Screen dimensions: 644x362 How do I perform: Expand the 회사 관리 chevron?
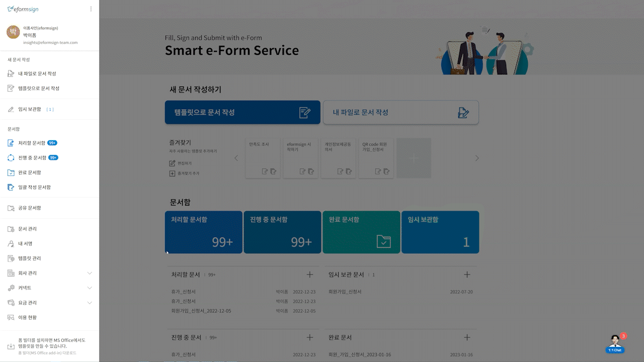pyautogui.click(x=90, y=273)
